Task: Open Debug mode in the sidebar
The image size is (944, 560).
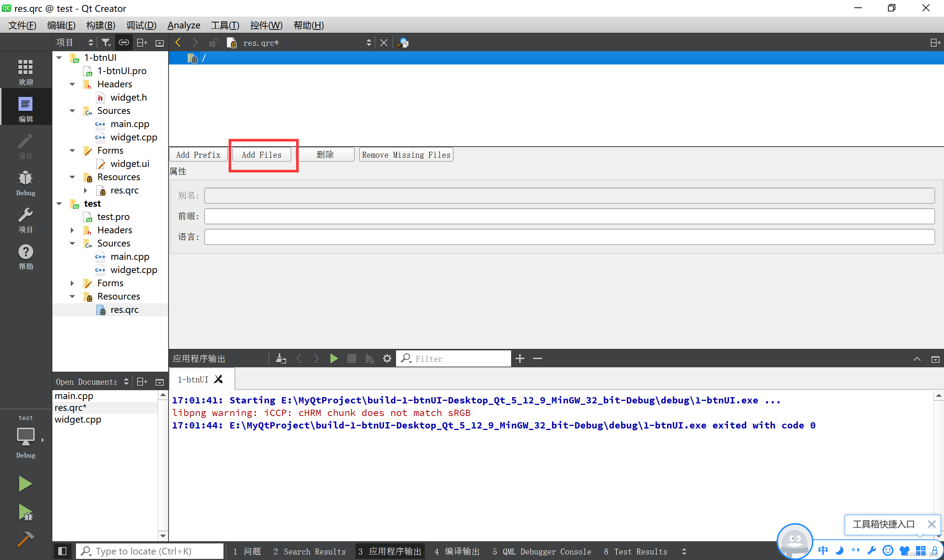Action: click(x=26, y=183)
